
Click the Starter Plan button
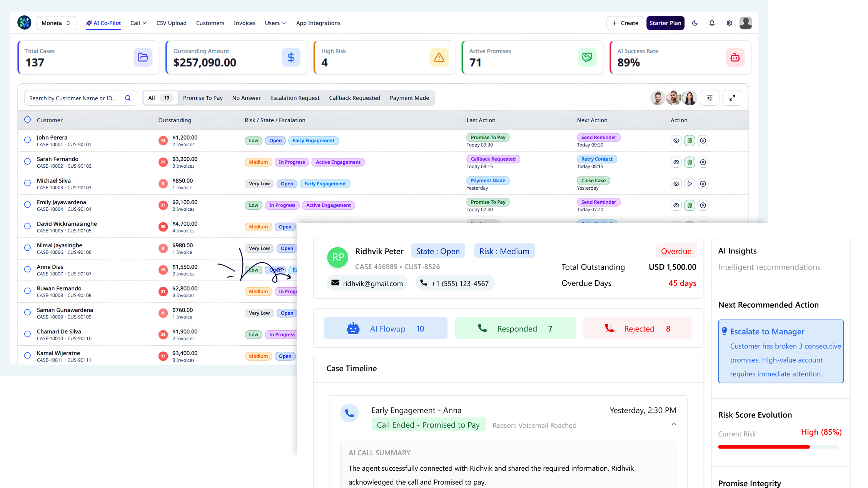(665, 23)
